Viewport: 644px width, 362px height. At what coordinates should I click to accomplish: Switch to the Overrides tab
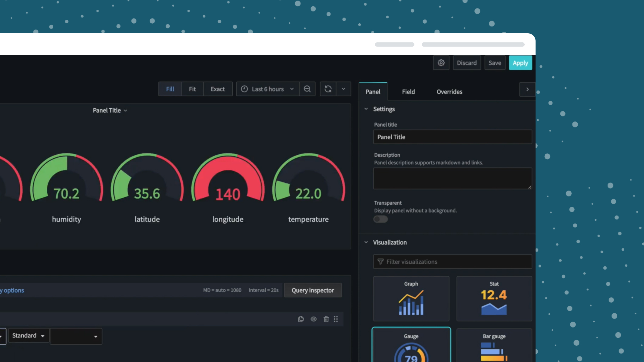[x=449, y=92]
